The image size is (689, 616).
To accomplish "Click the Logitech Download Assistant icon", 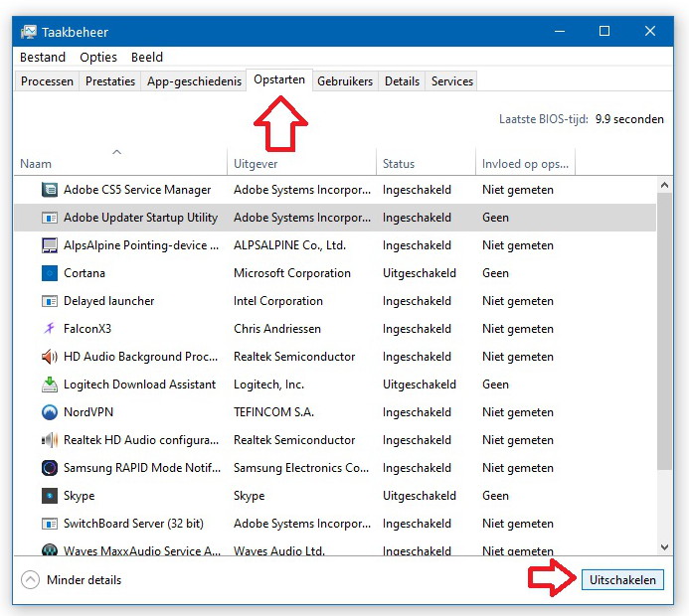I will point(50,385).
